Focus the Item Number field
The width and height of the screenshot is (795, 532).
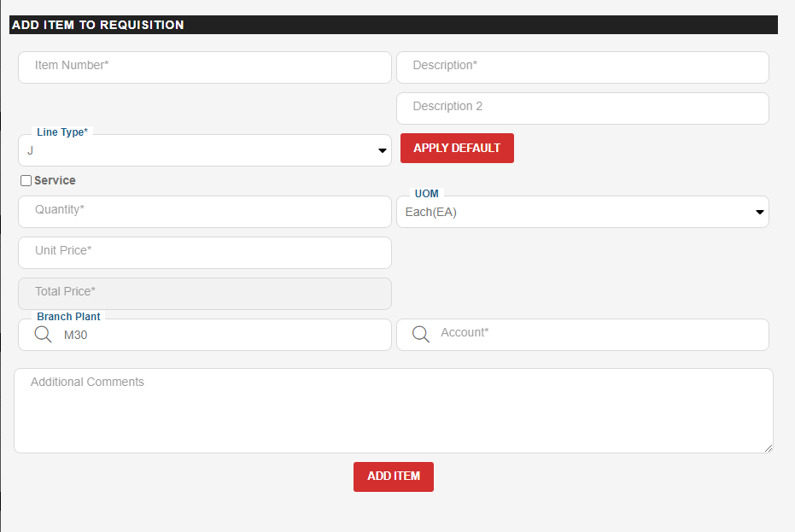pyautogui.click(x=204, y=67)
